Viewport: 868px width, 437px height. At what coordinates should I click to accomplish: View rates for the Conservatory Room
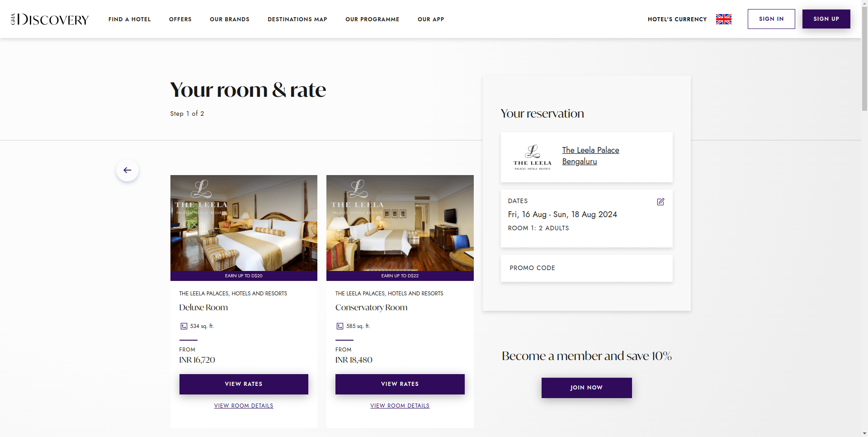(x=400, y=384)
